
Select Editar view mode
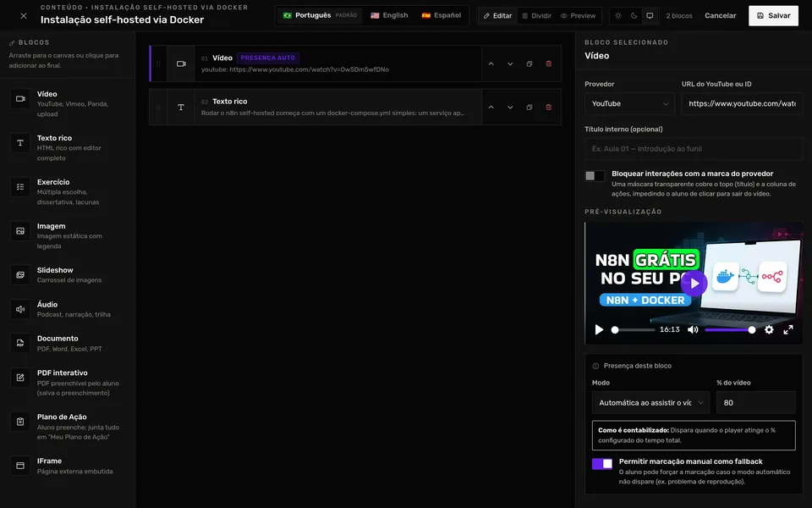(497, 15)
